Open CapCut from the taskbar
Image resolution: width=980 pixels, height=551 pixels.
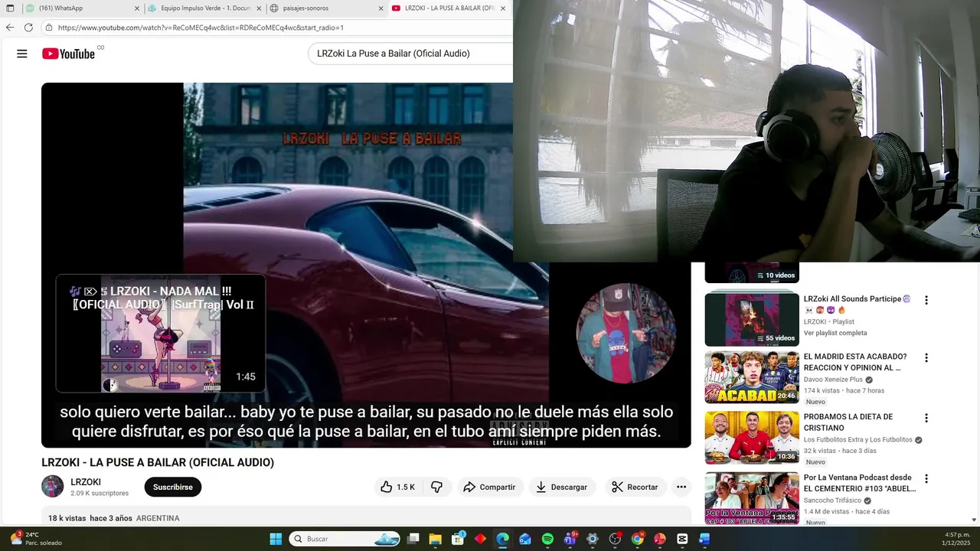681,539
